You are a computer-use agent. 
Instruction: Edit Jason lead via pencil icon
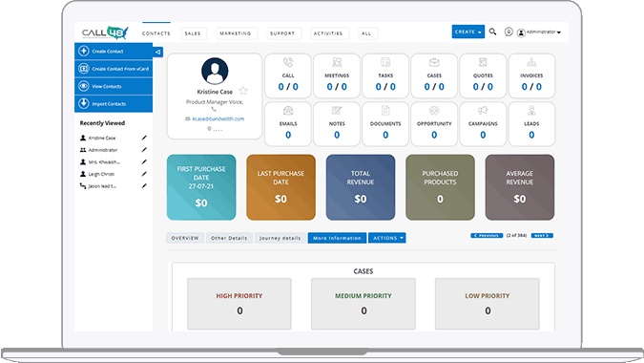click(144, 186)
